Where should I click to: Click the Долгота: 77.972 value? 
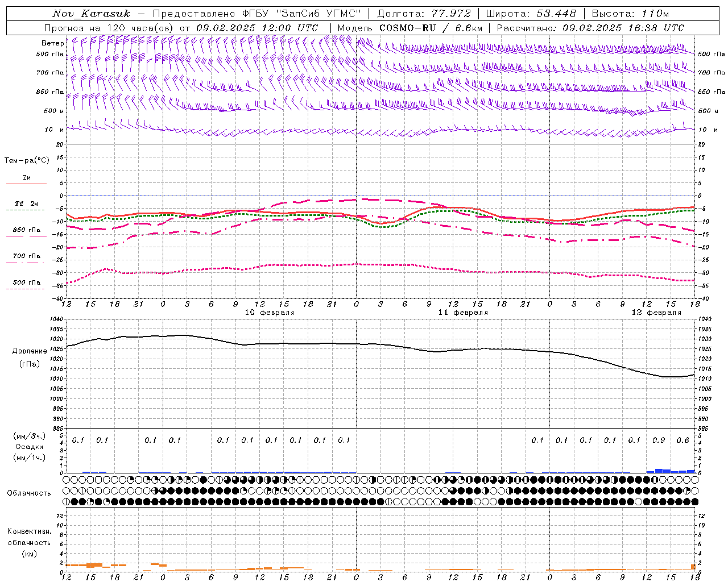pyautogui.click(x=424, y=14)
